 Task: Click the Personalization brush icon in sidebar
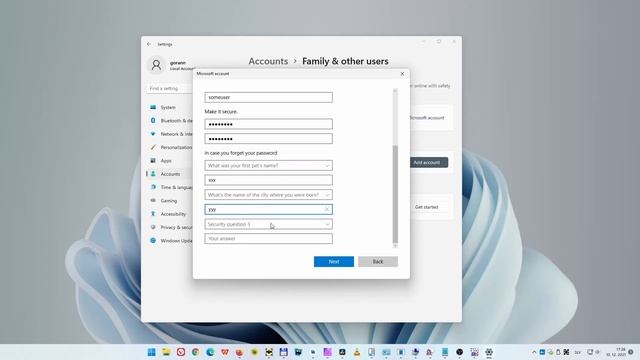coord(153,147)
